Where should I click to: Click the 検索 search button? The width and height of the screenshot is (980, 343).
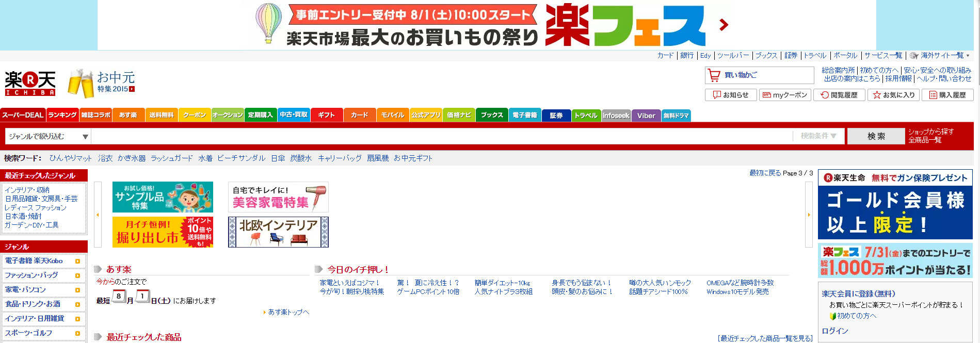tap(876, 136)
